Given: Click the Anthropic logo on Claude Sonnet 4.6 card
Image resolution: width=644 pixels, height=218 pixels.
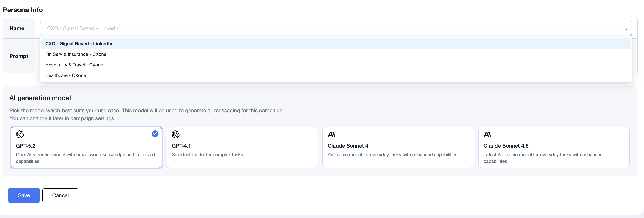Looking at the screenshot, I should [488, 135].
